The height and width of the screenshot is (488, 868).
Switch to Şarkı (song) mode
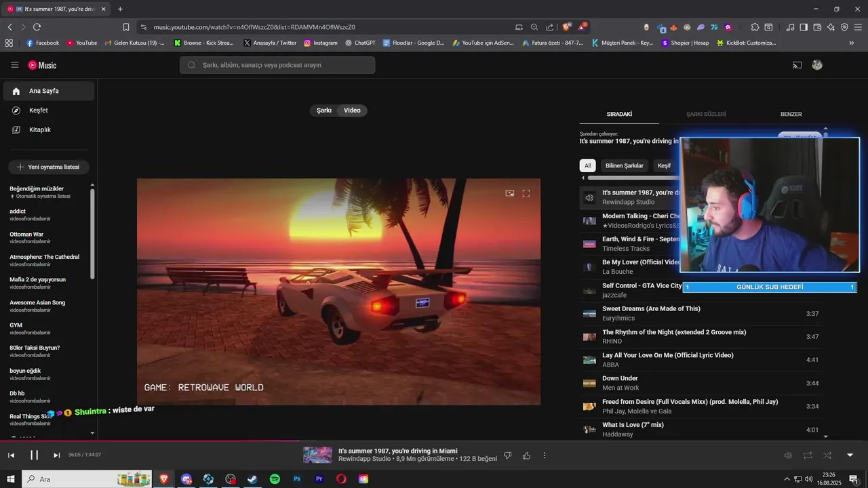[324, 110]
